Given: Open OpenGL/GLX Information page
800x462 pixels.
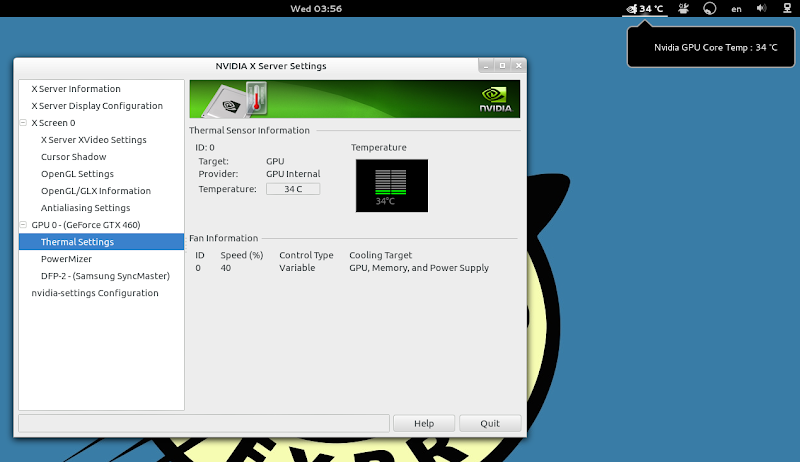Looking at the screenshot, I should point(96,191).
